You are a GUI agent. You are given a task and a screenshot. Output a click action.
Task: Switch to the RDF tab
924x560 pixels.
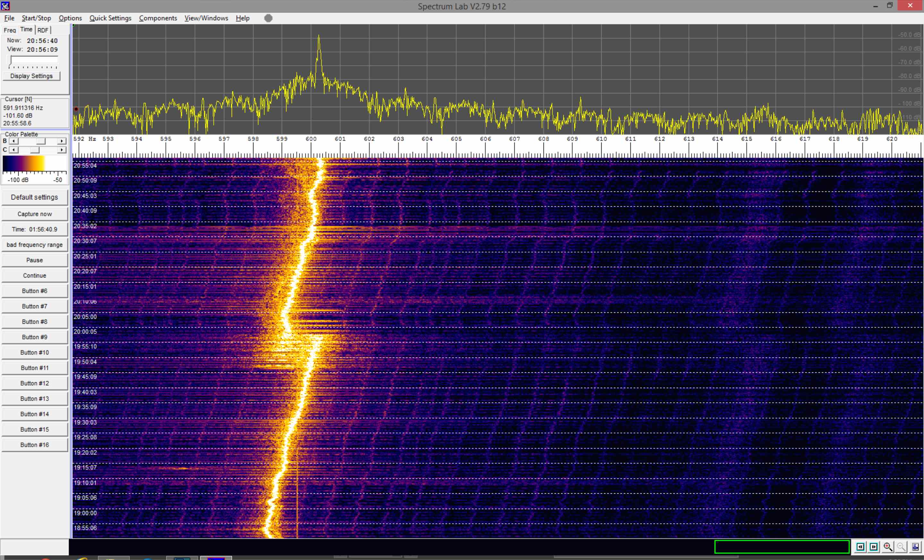(x=43, y=30)
